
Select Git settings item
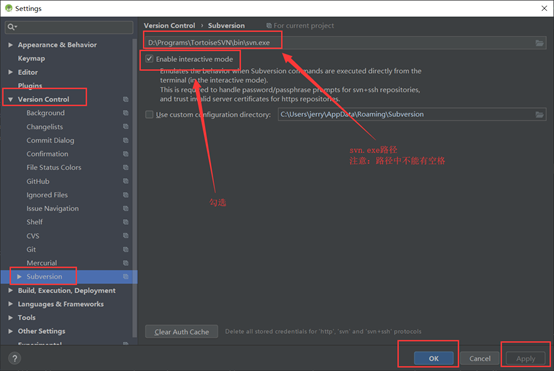[31, 249]
